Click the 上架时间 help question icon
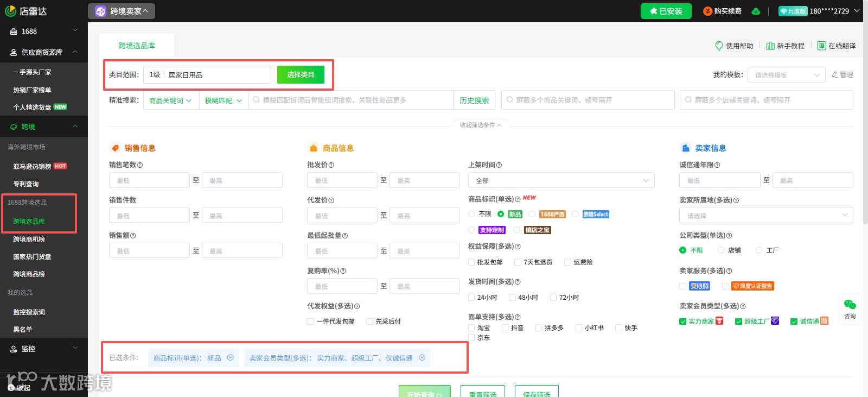868x397 pixels. click(x=499, y=165)
